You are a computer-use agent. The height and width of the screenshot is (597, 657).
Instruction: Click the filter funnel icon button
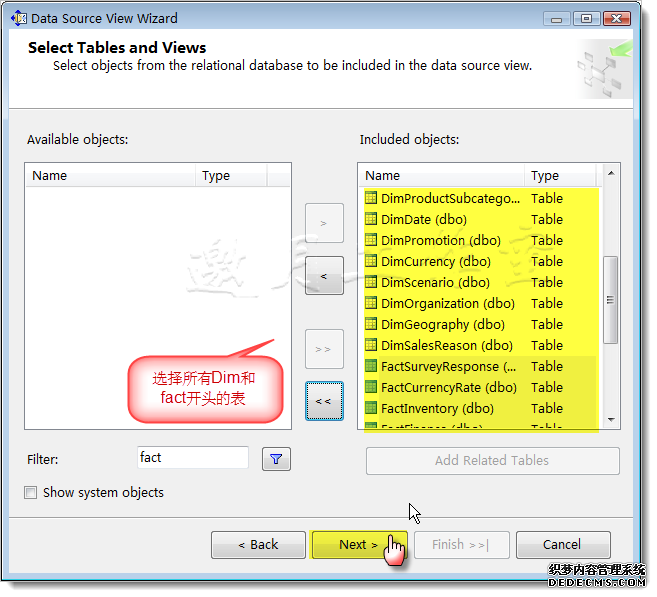point(276,459)
